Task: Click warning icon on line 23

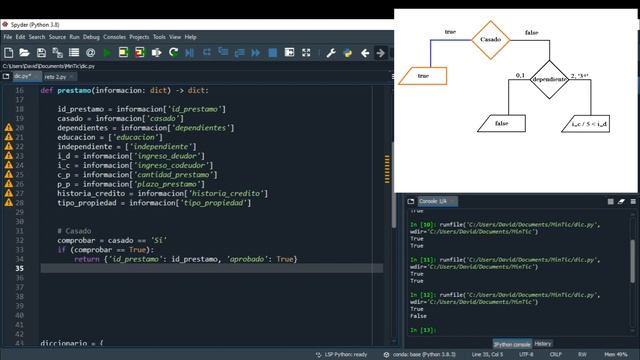Action: click(x=9, y=156)
